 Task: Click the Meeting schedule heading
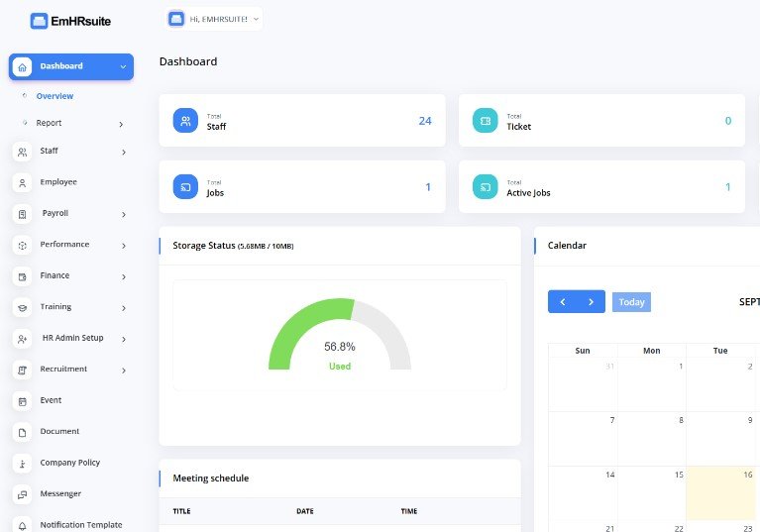tap(211, 479)
